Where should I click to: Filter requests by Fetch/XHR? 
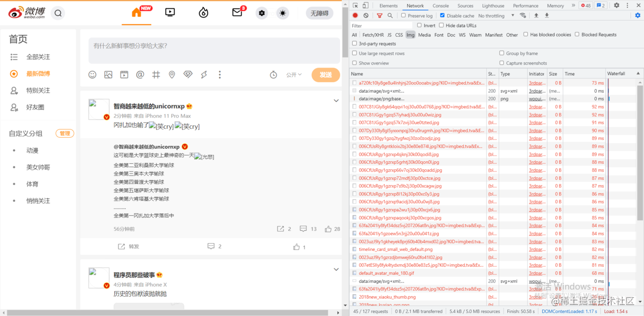pyautogui.click(x=373, y=35)
